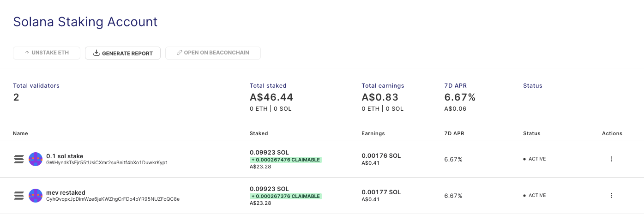Click Solana logo icon beside mev restaked
Image resolution: width=644 pixels, height=221 pixels.
19,196
